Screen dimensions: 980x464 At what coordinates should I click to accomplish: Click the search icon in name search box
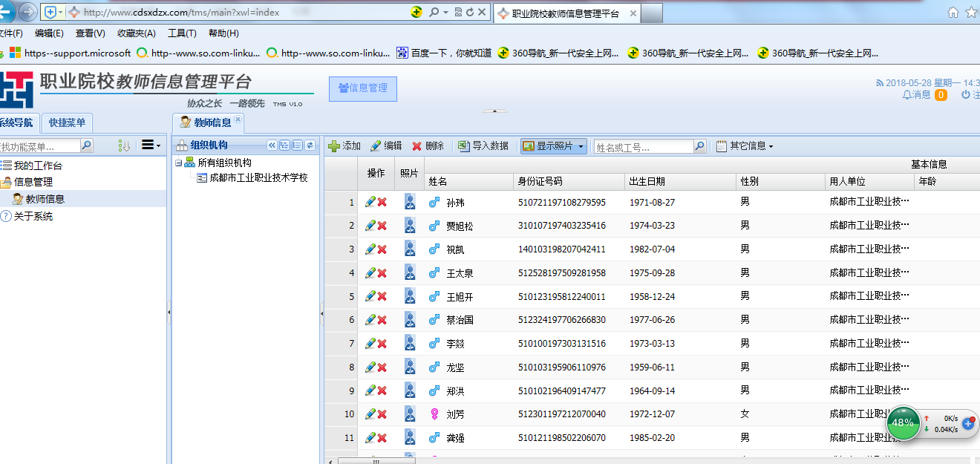pyautogui.click(x=699, y=146)
